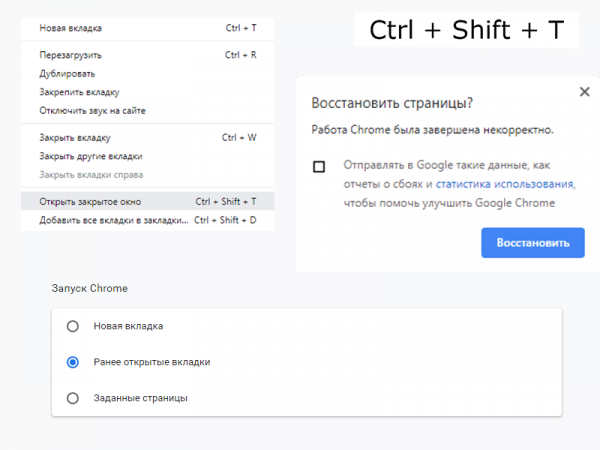Viewport: 600px width, 450px height.
Task: Click 'Закрыть вкладку' menu entry
Action: [148, 138]
